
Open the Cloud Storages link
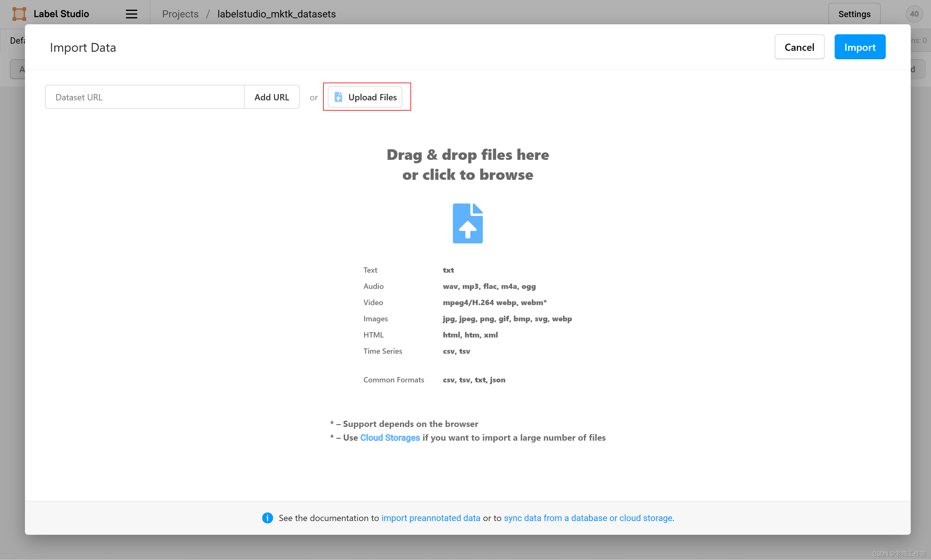pyautogui.click(x=390, y=437)
